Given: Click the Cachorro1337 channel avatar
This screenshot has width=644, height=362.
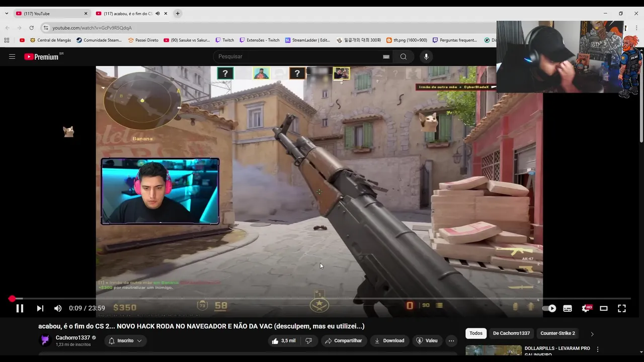Looking at the screenshot, I should pyautogui.click(x=45, y=340).
